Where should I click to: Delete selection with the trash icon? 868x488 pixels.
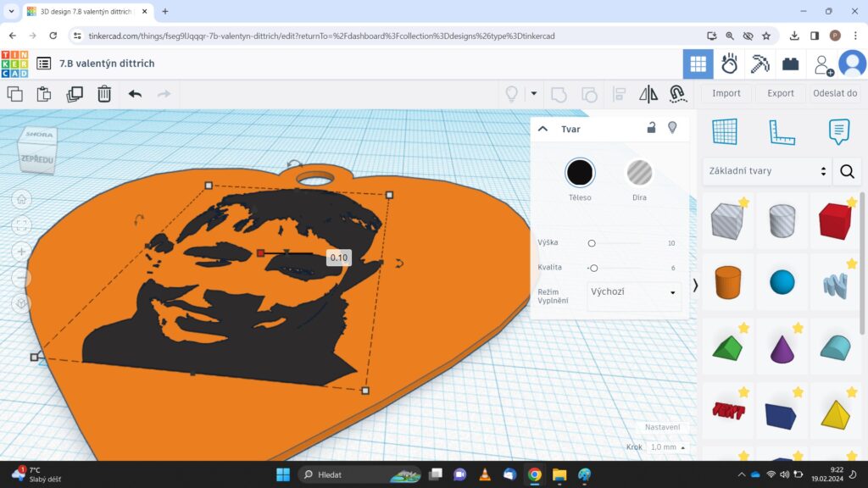pos(103,94)
